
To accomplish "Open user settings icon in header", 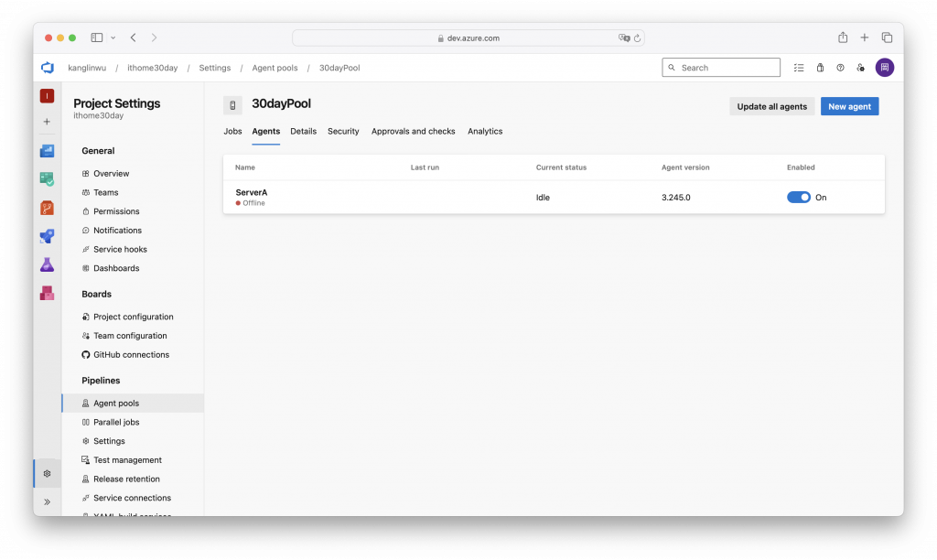I will coord(860,68).
